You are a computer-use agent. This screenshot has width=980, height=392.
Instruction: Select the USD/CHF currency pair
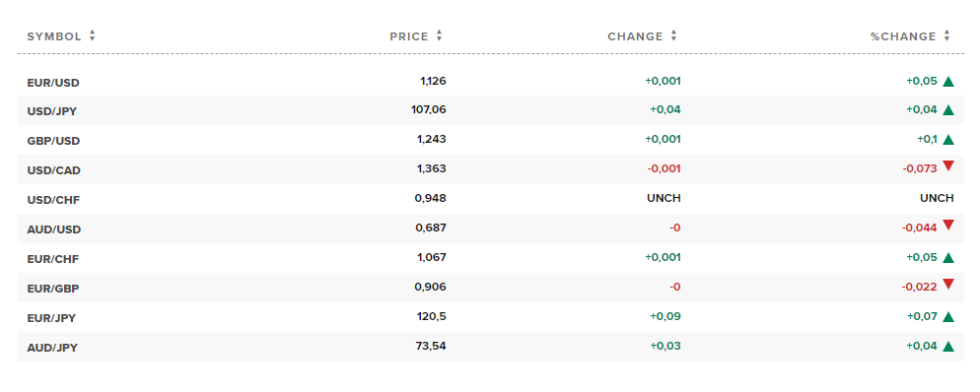(53, 201)
